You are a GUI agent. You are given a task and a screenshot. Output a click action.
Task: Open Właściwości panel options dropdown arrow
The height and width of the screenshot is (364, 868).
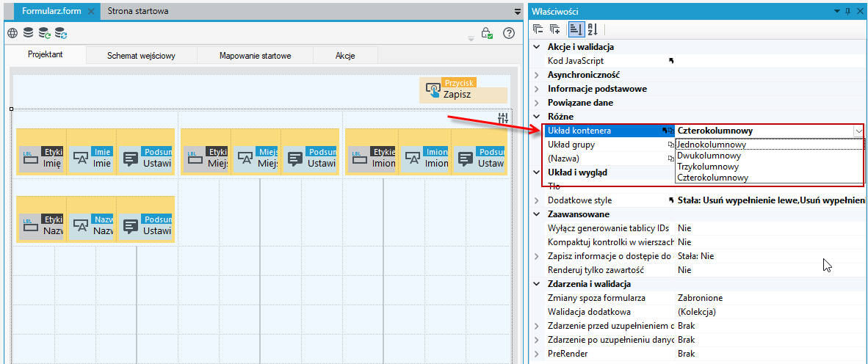coord(838,11)
